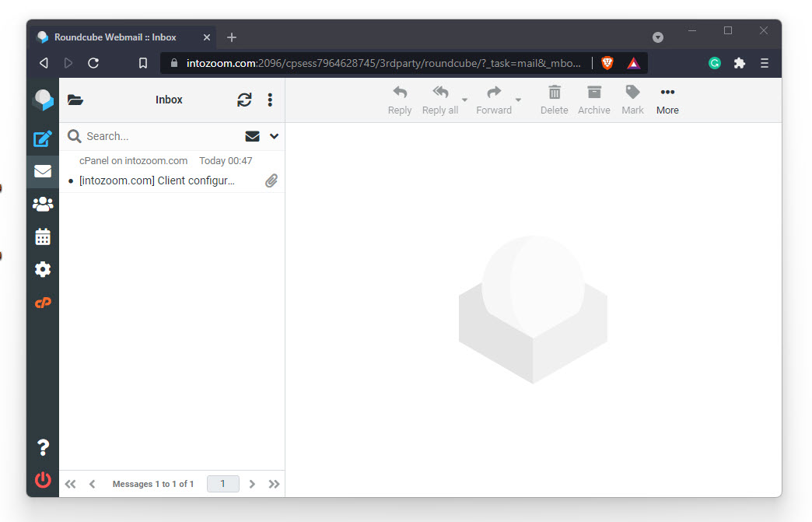
Task: Open the browser main menu
Action: click(765, 63)
